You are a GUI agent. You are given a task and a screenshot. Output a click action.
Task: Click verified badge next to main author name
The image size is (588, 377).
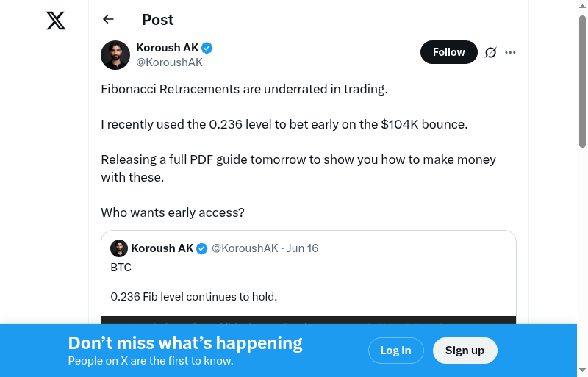click(x=207, y=48)
